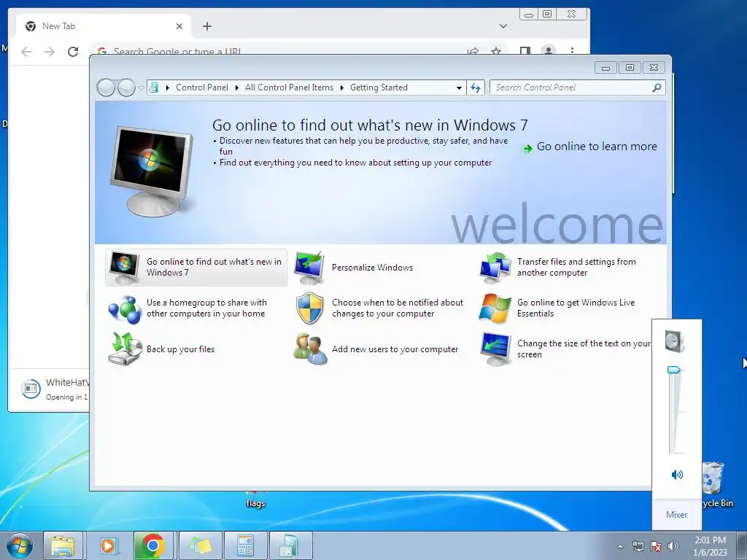Adjust the volume slider thumb
747x560 pixels.
(x=674, y=370)
